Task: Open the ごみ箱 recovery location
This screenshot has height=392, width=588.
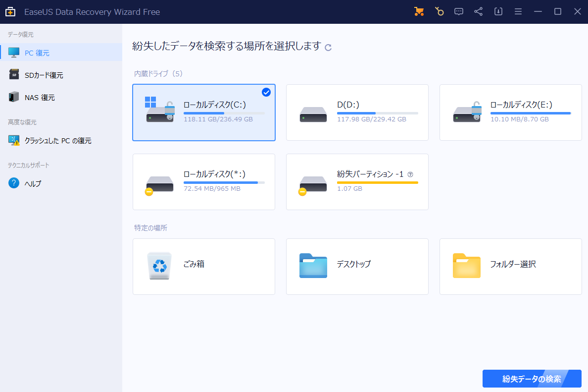Action: pos(203,266)
